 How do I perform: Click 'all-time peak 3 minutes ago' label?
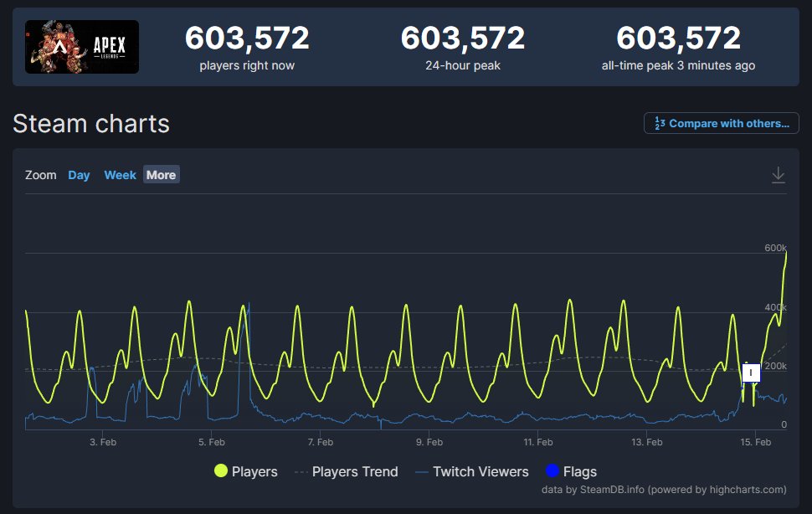(678, 66)
